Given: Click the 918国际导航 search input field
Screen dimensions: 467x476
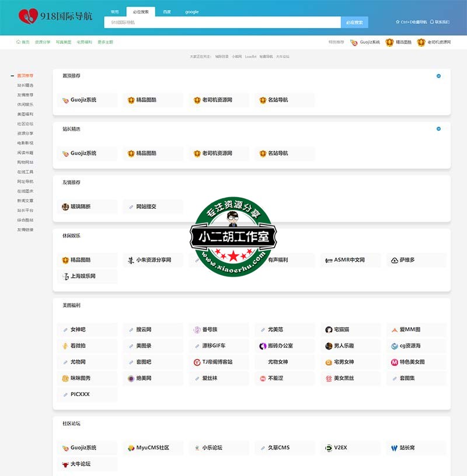Looking at the screenshot, I should pyautogui.click(x=222, y=22).
